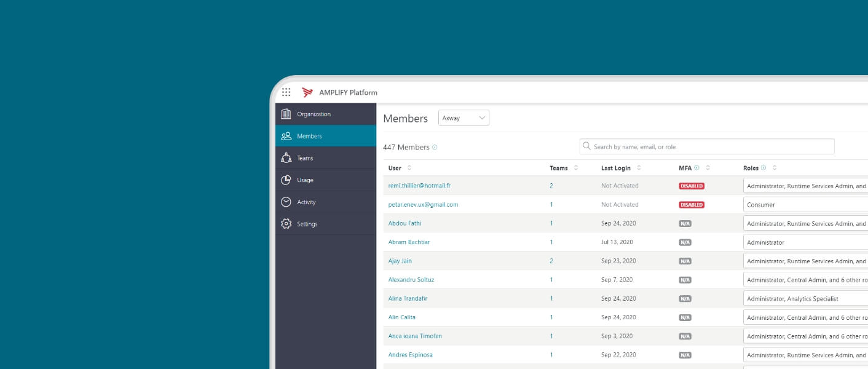Click the Usage pie chart icon

(x=286, y=180)
